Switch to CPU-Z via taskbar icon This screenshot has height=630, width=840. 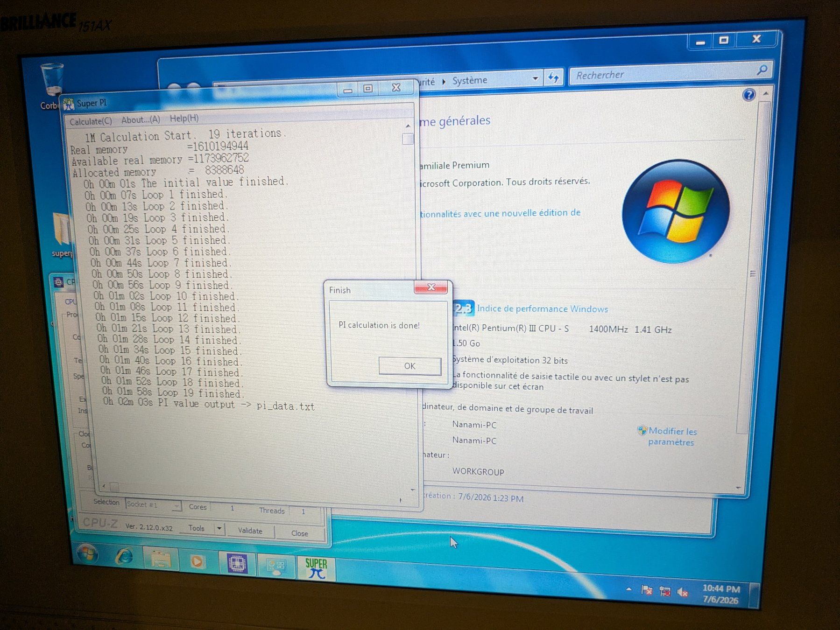[237, 564]
